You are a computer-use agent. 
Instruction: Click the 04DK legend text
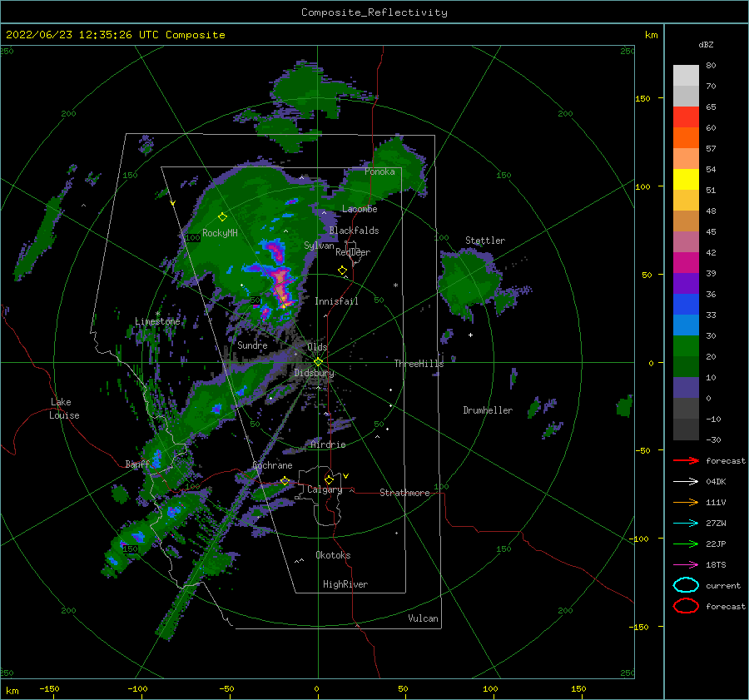[716, 482]
